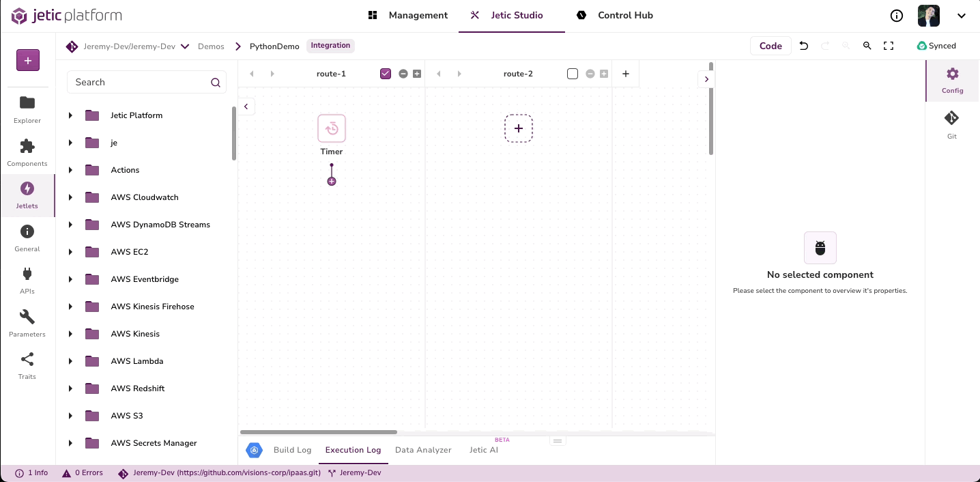The image size is (980, 482).
Task: Select the Jetlets sidebar panel
Action: [x=27, y=195]
